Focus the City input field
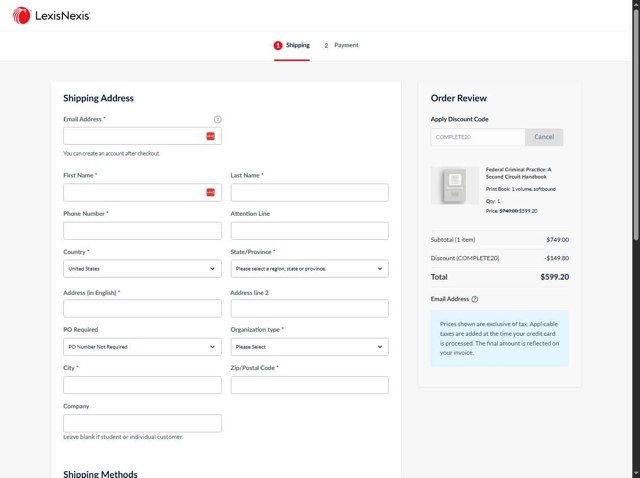The image size is (640, 478). coord(142,385)
